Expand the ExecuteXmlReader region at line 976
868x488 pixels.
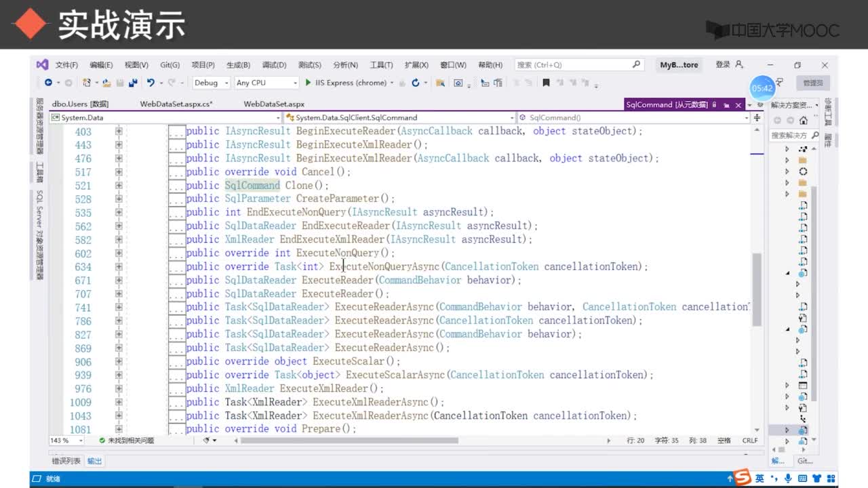[x=119, y=388]
